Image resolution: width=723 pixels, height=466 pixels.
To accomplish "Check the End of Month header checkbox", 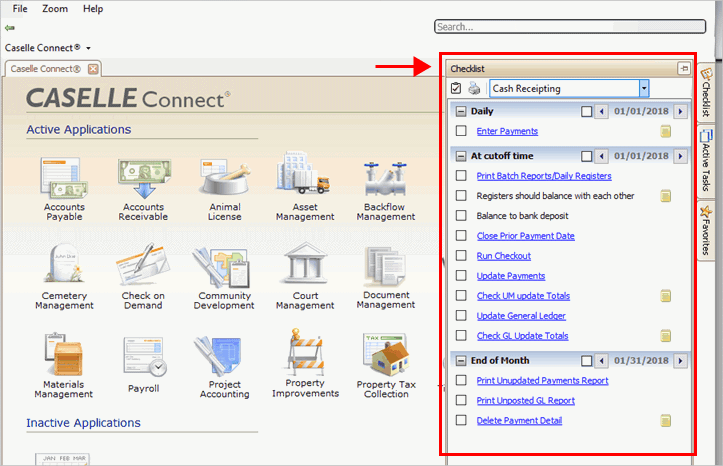I will pyautogui.click(x=587, y=361).
